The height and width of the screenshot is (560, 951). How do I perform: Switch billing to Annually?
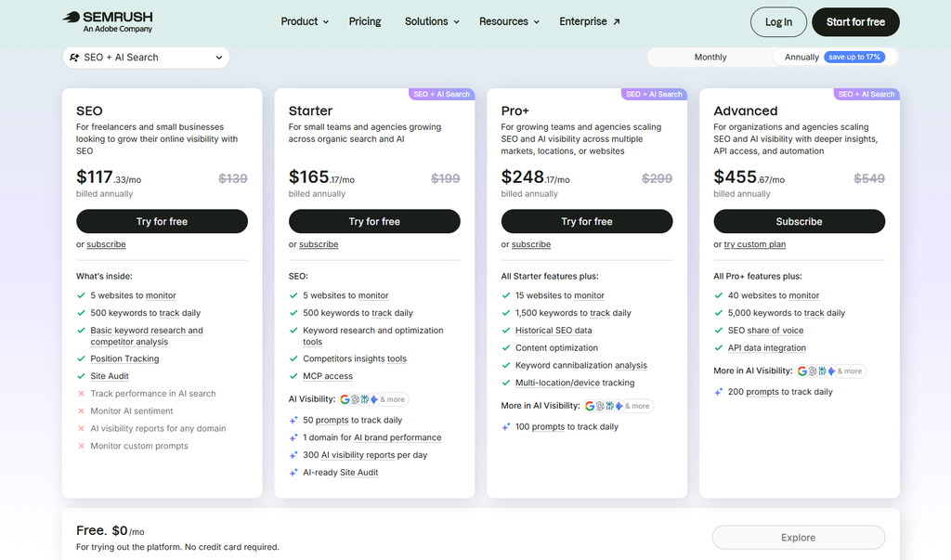coord(834,57)
